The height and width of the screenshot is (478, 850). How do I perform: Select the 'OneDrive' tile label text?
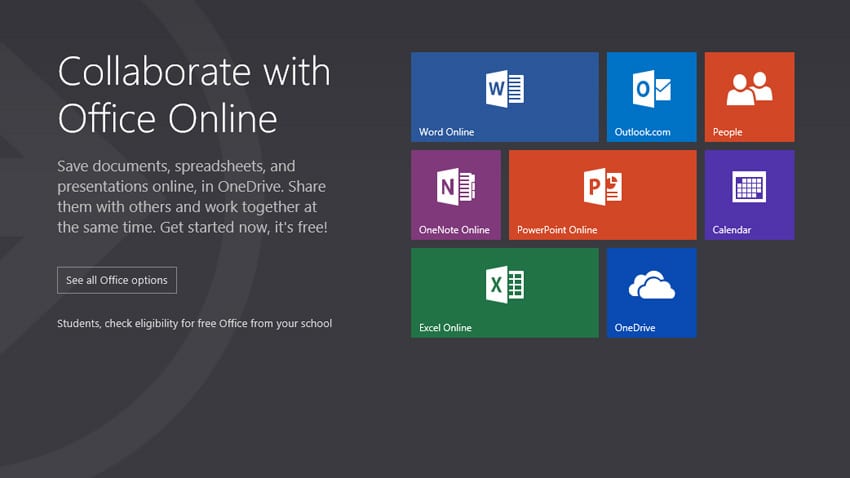pyautogui.click(x=635, y=328)
